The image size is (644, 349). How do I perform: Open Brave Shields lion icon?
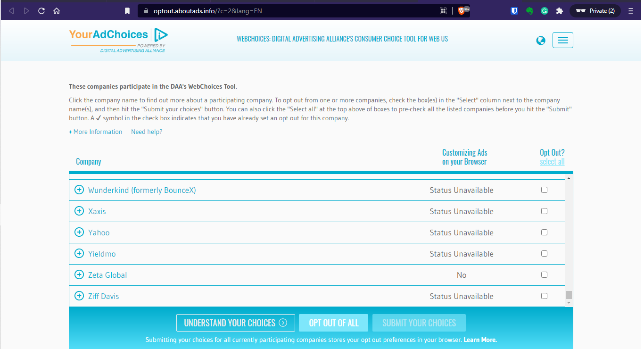pos(461,10)
